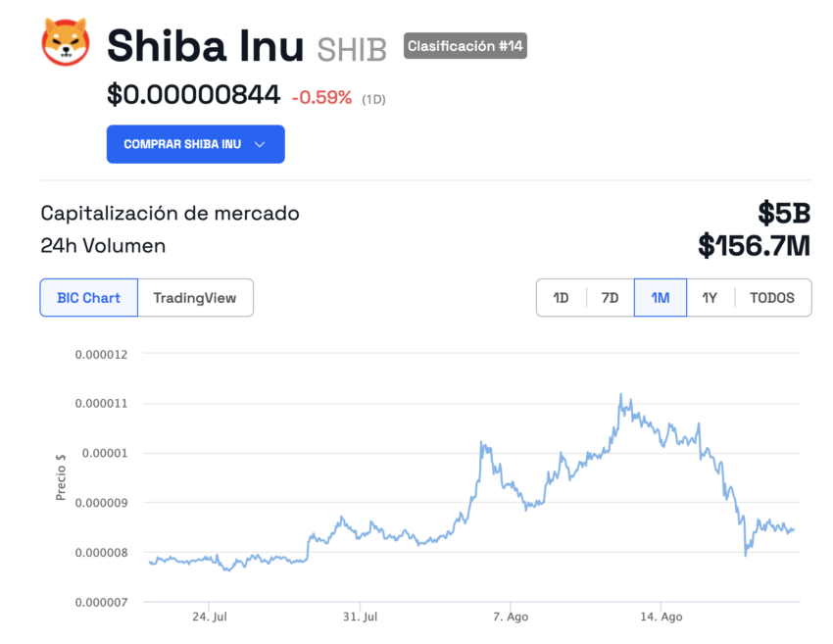This screenshot has height=644, width=833.
Task: Switch to the TradingView tab
Action: [x=195, y=298]
